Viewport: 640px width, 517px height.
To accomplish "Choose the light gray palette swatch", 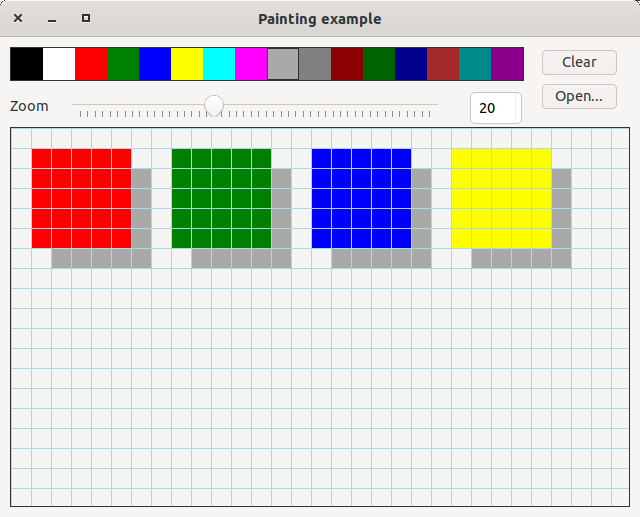I will 282,64.
